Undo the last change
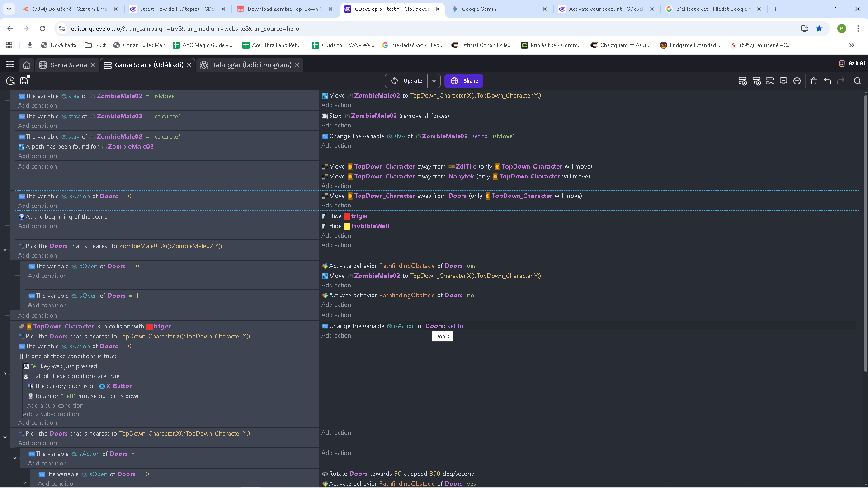This screenshot has width=868, height=488. click(x=827, y=81)
